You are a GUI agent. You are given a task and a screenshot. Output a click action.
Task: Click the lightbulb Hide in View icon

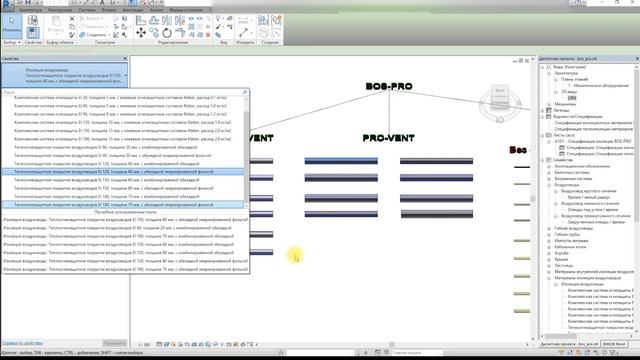[x=218, y=18]
